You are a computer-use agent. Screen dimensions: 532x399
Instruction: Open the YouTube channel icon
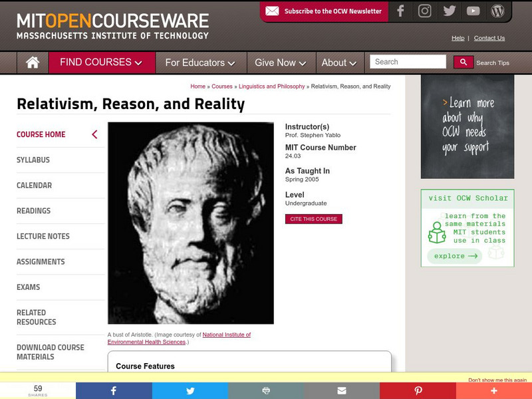473,11
